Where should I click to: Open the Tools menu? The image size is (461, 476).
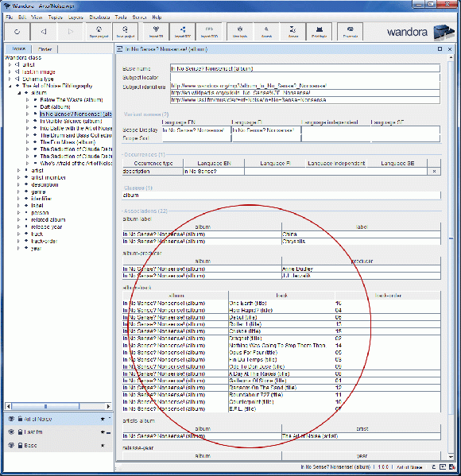tap(121, 17)
